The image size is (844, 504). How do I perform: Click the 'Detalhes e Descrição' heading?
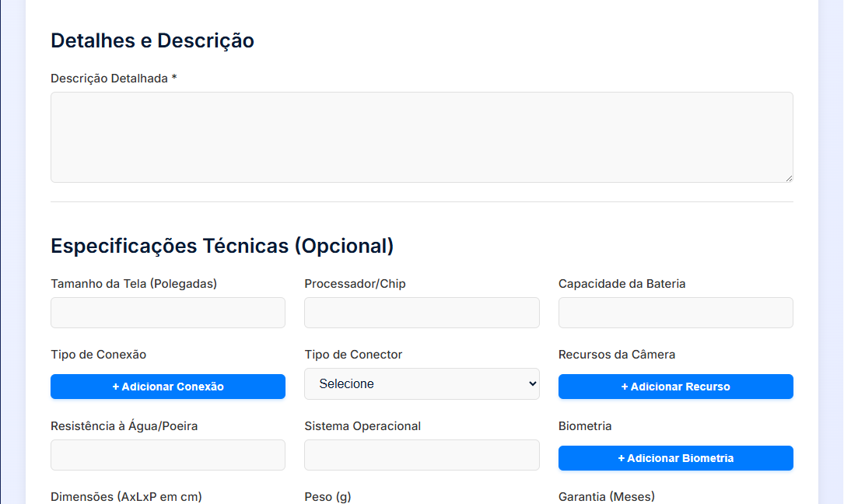[x=152, y=40]
